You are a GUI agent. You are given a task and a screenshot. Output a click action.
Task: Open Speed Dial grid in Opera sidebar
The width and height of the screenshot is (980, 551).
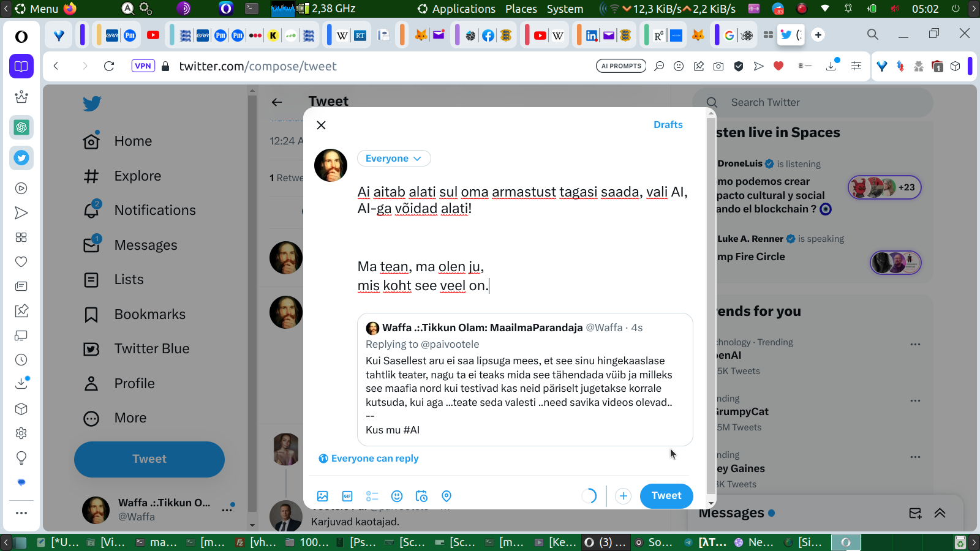click(x=21, y=238)
